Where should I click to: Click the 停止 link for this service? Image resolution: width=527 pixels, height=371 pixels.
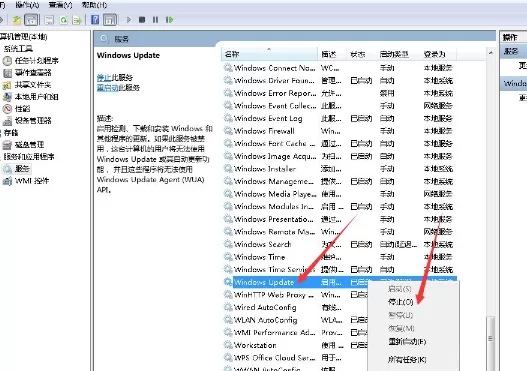click(x=104, y=78)
